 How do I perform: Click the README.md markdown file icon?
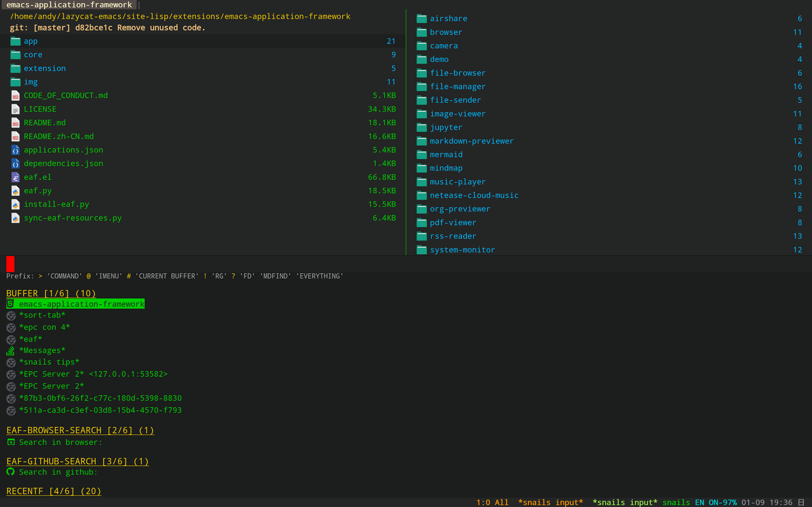click(15, 123)
